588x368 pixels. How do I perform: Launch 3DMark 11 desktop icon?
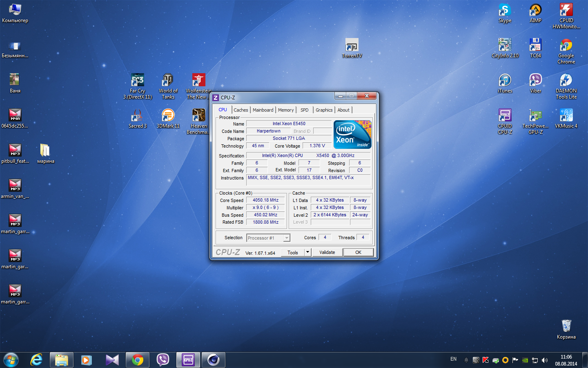pos(168,116)
